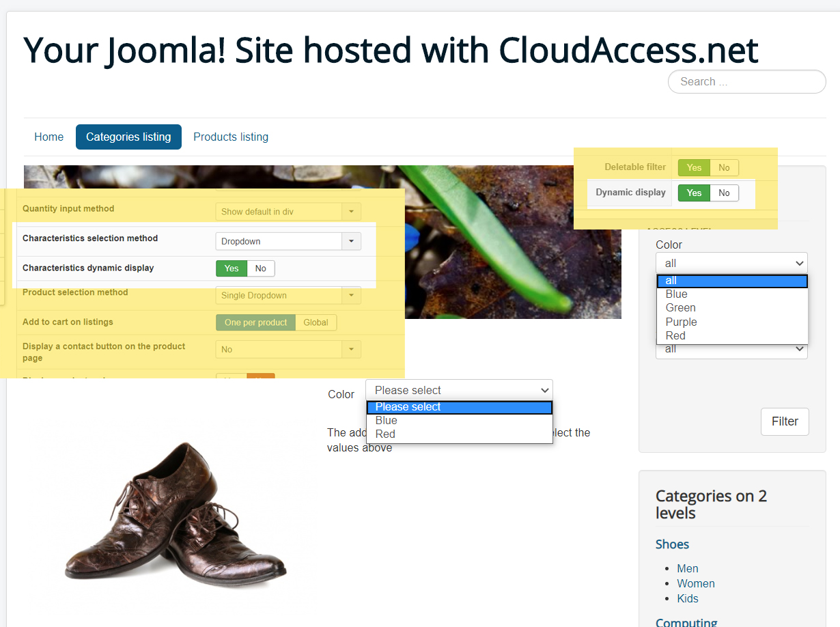
Task: Click the Search input field
Action: 746,81
